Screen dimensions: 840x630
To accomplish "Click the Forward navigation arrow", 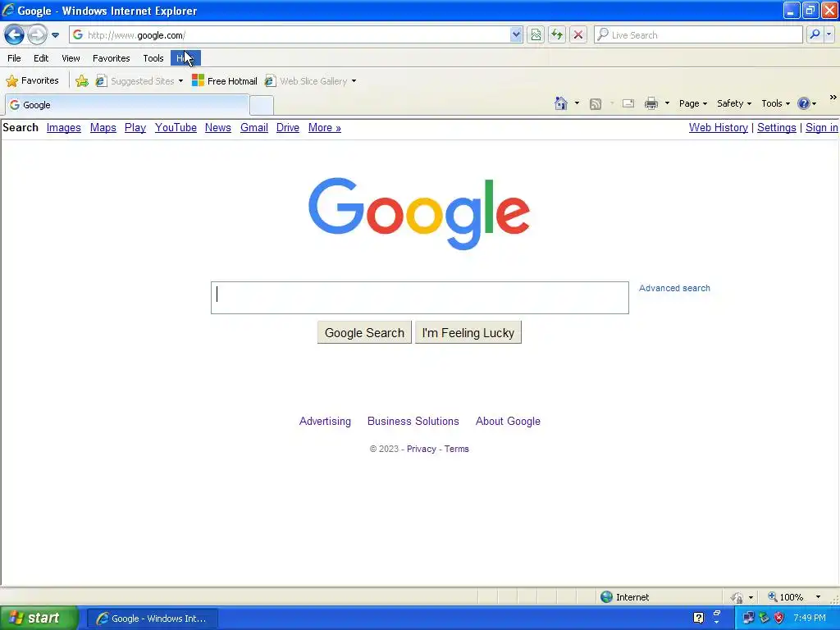I will pos(37,34).
